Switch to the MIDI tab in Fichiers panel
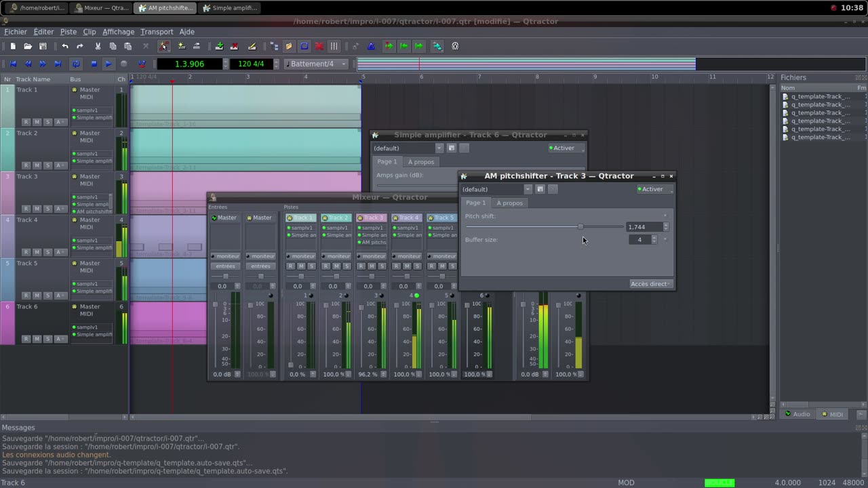This screenshot has width=868, height=488. point(832,414)
